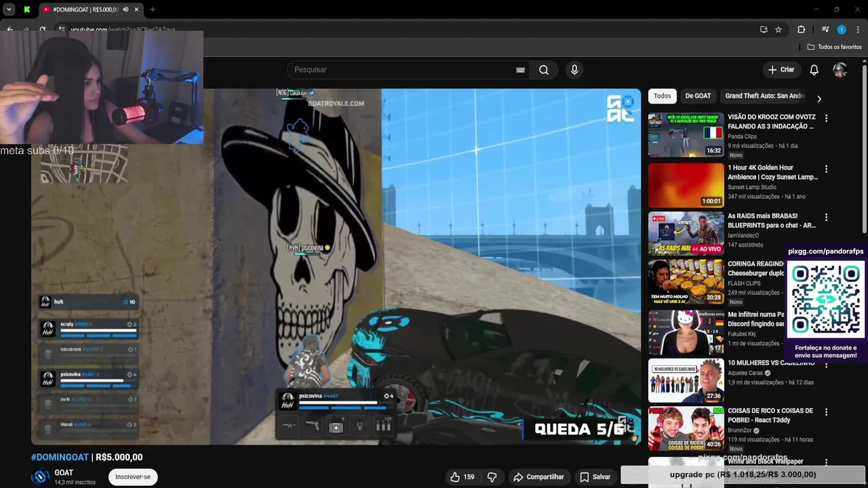This screenshot has height=488, width=868.
Task: Like the video with thumbs up
Action: pyautogui.click(x=462, y=477)
